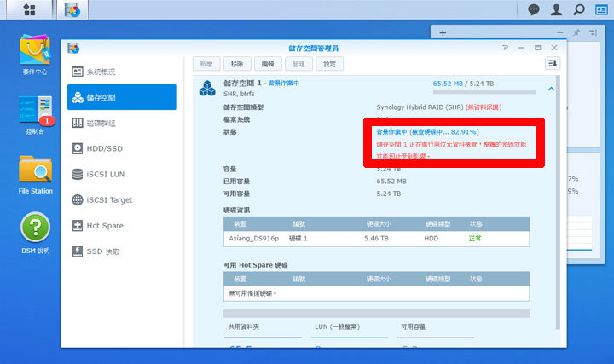Click the 移除 button
Screen dimensions: 614x364
(x=237, y=64)
